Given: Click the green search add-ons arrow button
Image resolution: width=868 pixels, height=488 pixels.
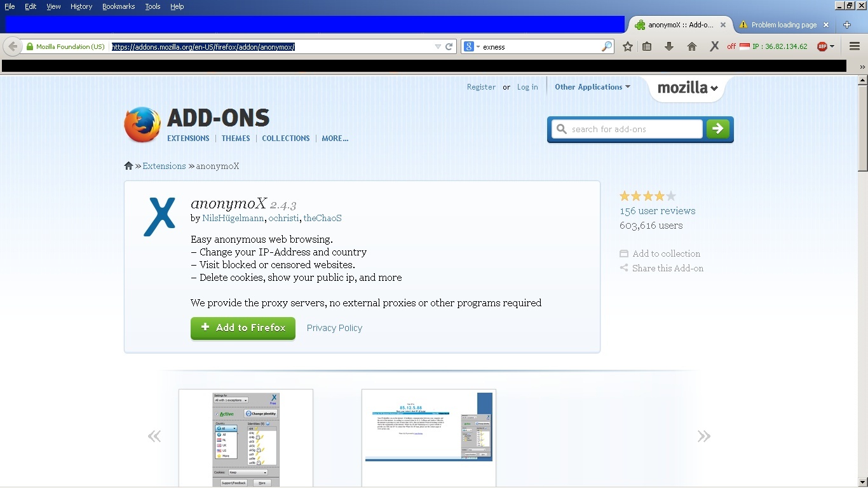Looking at the screenshot, I should [x=718, y=129].
